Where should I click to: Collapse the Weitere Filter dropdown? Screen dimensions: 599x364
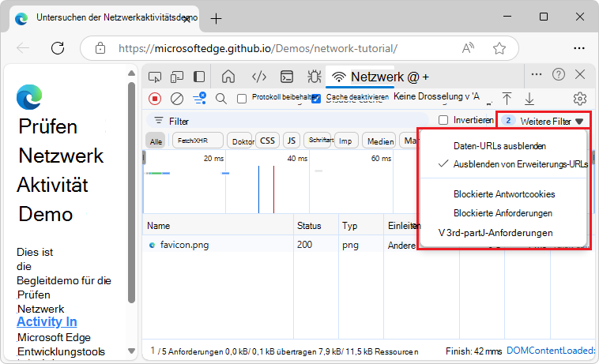coord(543,121)
